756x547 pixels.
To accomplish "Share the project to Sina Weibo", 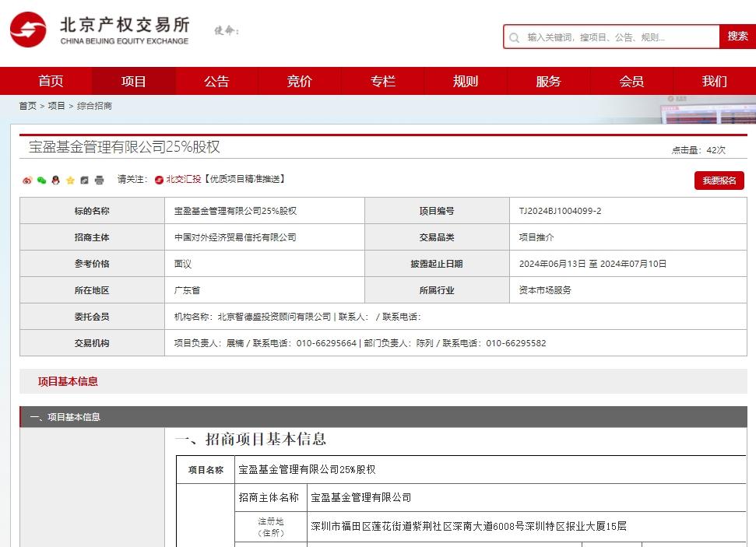I will [x=26, y=180].
